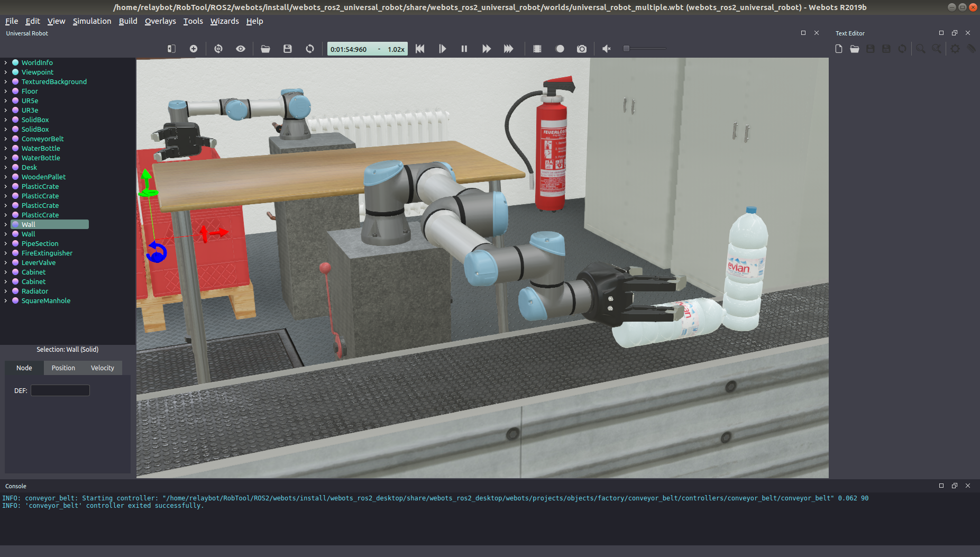This screenshot has width=980, height=557.
Task: Click the Save world floppy disk icon
Action: pos(288,49)
